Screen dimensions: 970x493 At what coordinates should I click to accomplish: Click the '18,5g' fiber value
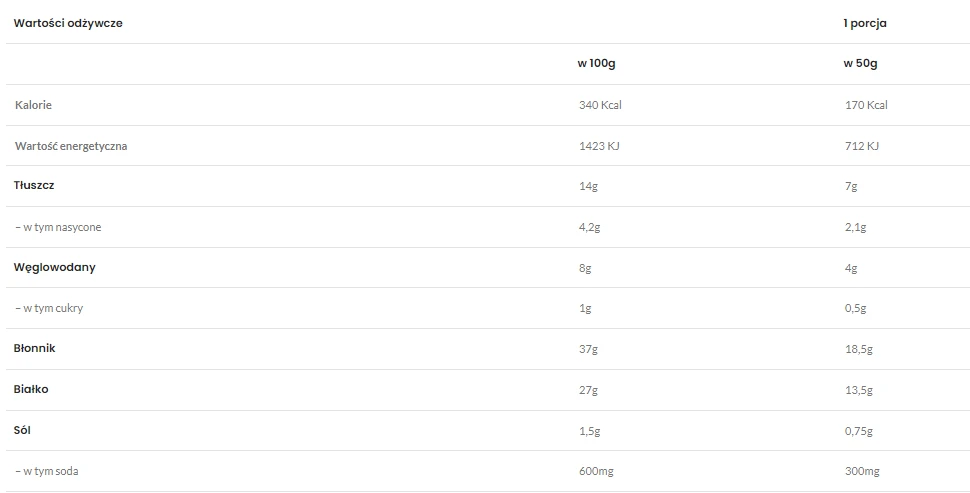pyautogui.click(x=859, y=349)
